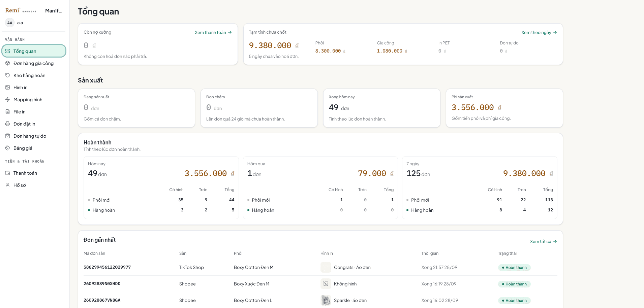Open the Tổng quan menu item
This screenshot has height=308, width=644.
tap(34, 51)
